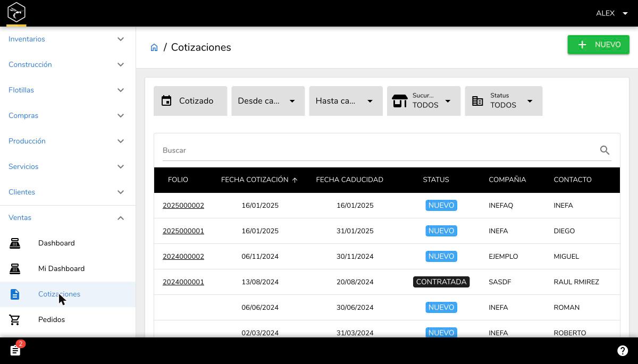This screenshot has height=364, width=638.
Task: Click contact MIGUEL cell
Action: click(566, 257)
